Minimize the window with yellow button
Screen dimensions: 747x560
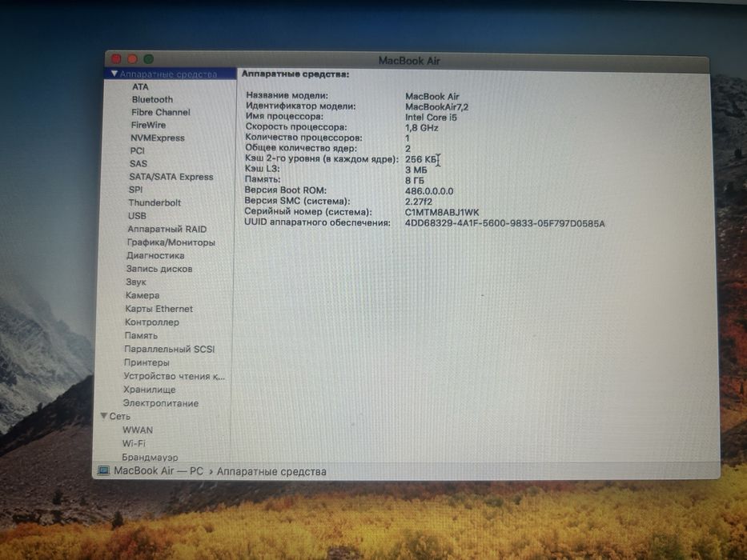133,59
